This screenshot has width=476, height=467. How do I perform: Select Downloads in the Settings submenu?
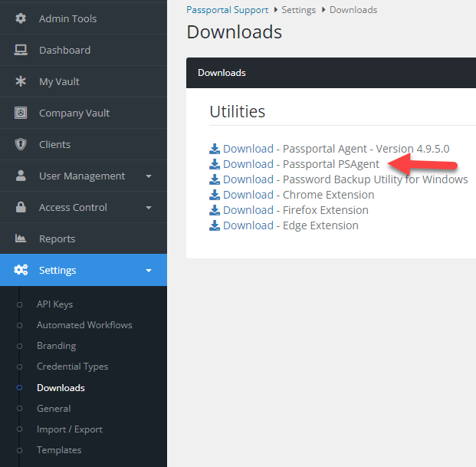click(x=61, y=388)
